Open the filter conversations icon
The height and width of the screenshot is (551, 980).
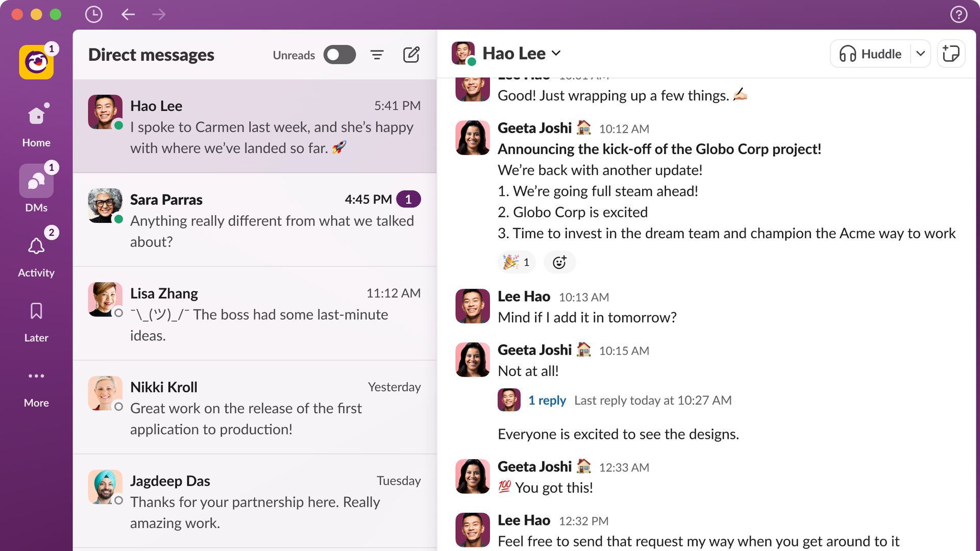click(x=377, y=55)
